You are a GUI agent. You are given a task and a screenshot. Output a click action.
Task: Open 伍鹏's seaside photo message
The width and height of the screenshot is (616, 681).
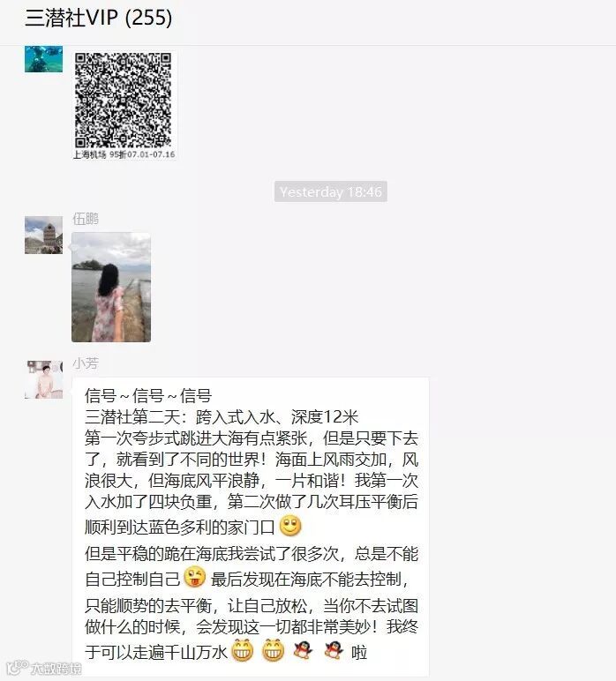111,287
